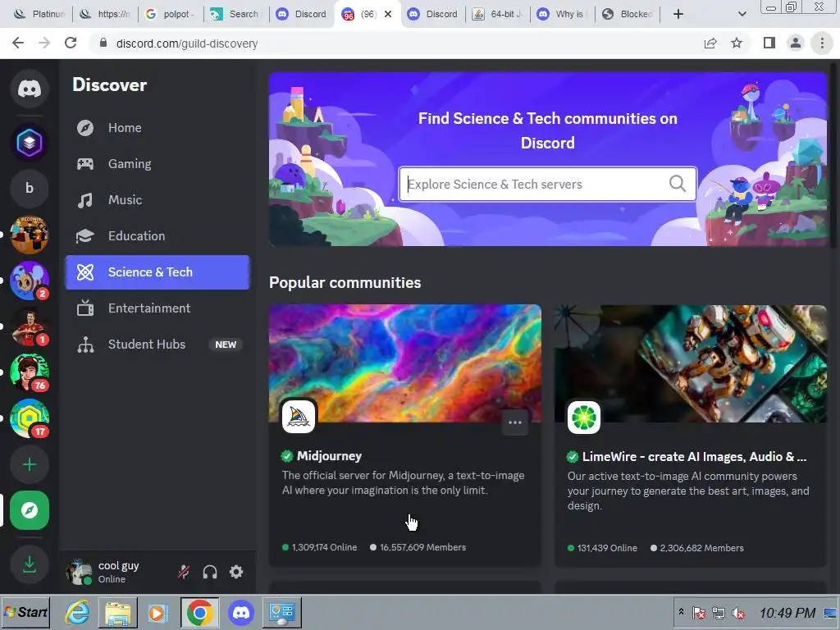
Task: Reload the page
Action: [x=71, y=43]
